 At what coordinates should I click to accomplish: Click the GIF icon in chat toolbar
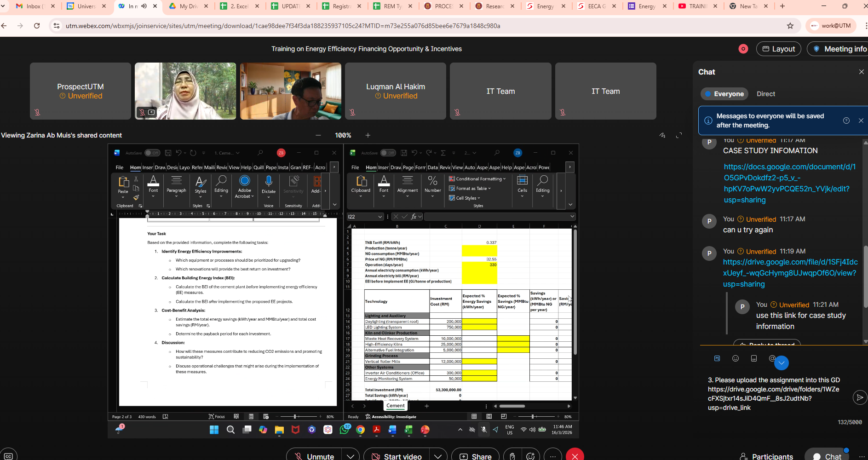pyautogui.click(x=753, y=358)
